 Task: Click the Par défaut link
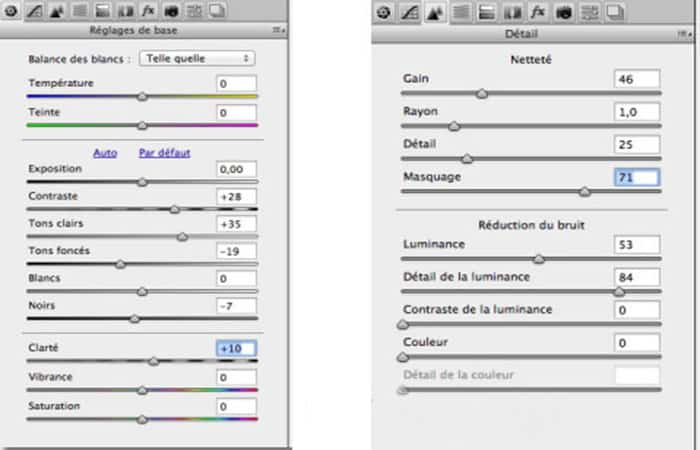pos(165,153)
